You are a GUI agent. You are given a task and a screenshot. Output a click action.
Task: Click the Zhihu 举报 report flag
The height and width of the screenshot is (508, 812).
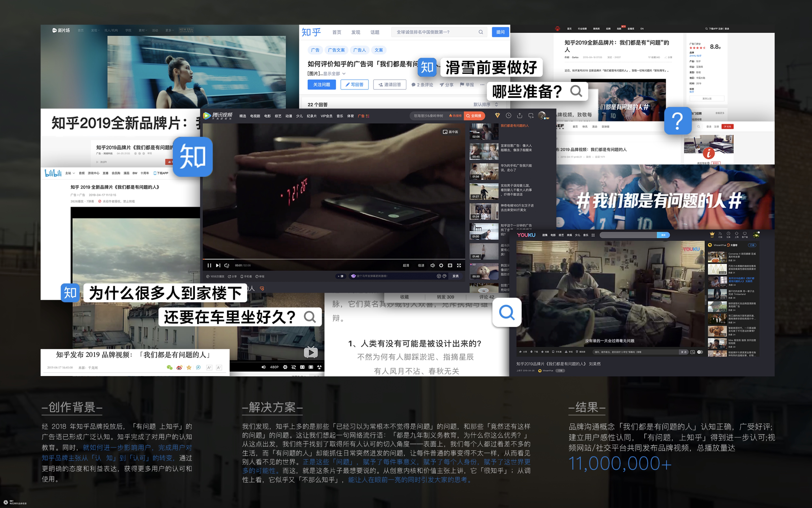click(x=467, y=85)
